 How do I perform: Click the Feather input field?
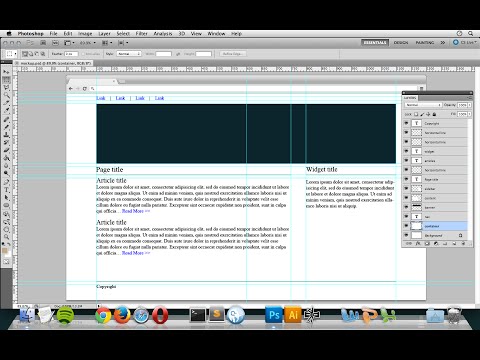[71, 54]
